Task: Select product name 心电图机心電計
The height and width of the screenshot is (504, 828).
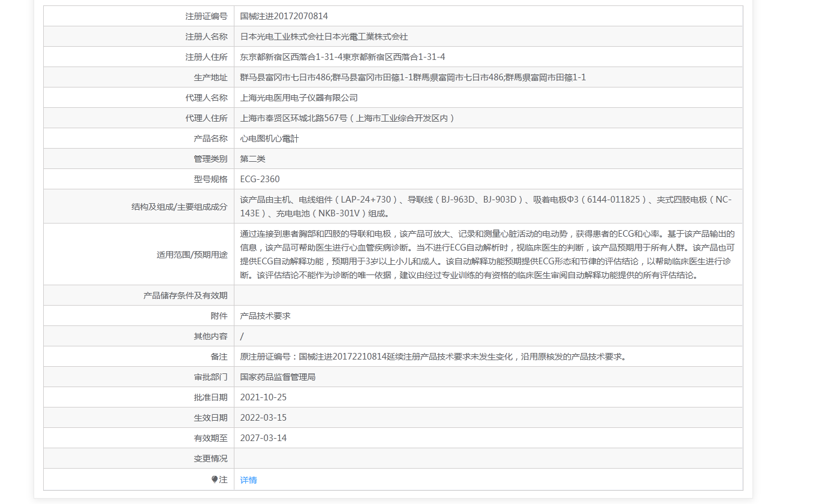Action: (x=269, y=138)
